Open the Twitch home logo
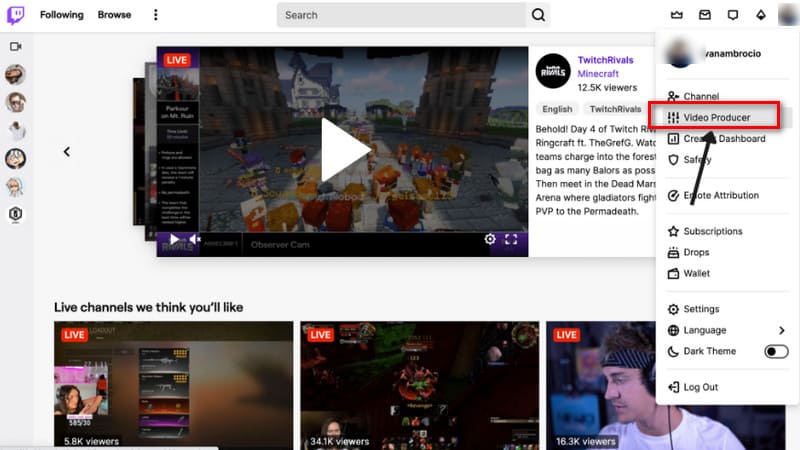The image size is (800, 450). (15, 15)
